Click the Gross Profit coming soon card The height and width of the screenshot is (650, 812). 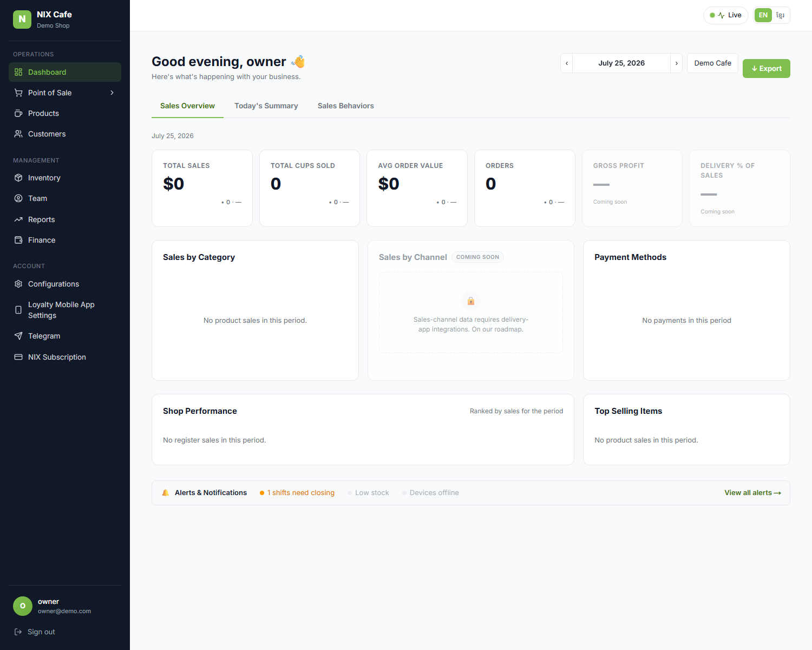(632, 188)
